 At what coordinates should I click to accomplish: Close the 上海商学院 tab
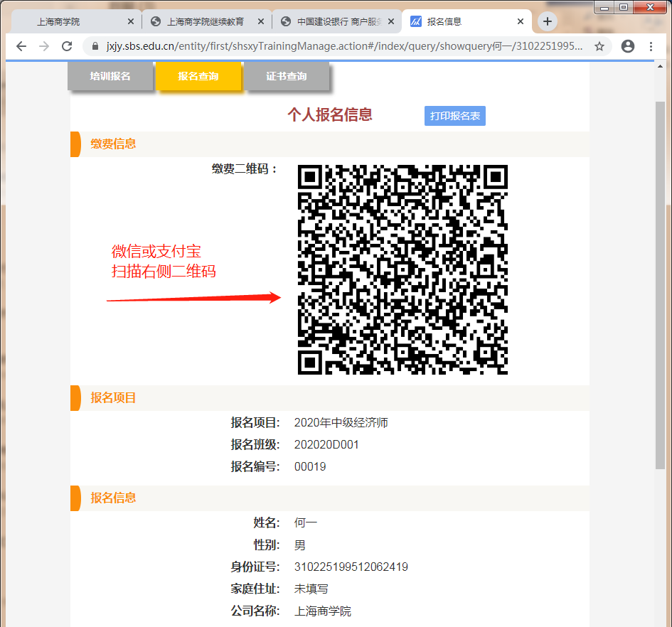point(131,21)
